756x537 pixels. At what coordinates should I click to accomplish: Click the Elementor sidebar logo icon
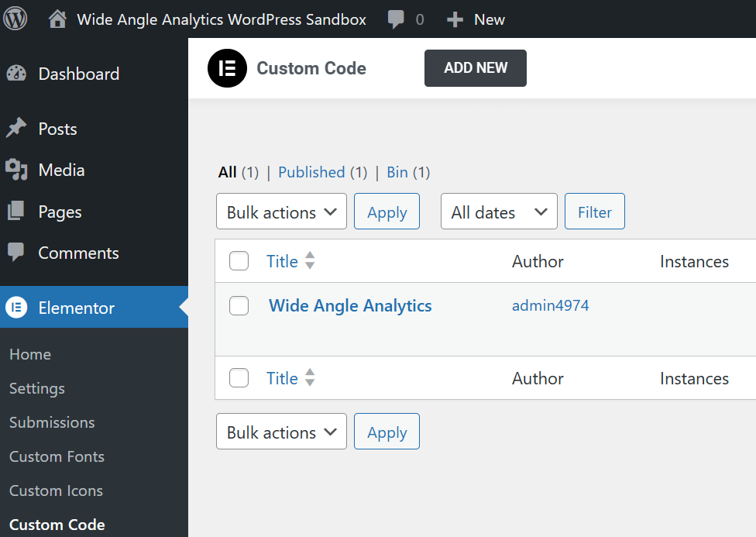coord(16,308)
